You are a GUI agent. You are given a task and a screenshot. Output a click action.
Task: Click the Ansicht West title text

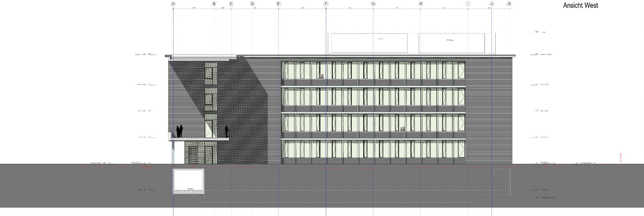pyautogui.click(x=580, y=5)
